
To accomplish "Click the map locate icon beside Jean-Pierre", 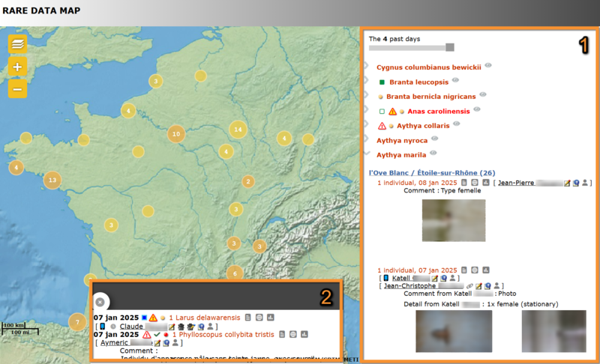I will point(576,183).
